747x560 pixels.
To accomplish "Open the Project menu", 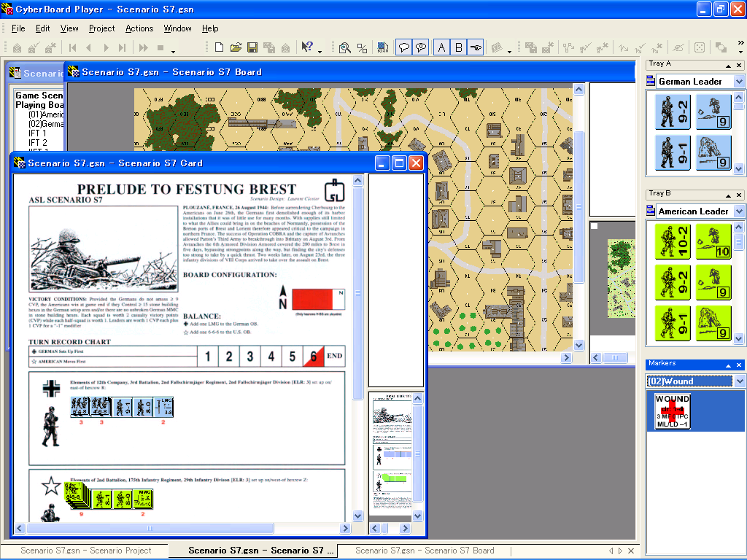I will point(101,28).
